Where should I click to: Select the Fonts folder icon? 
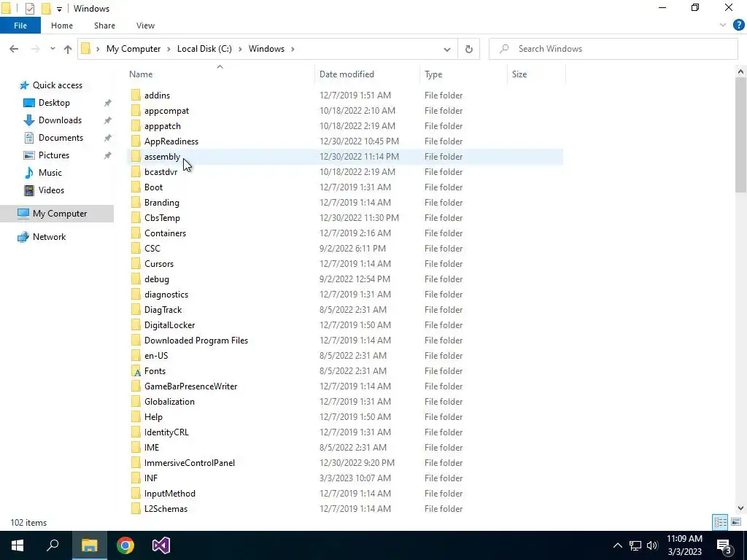tap(136, 371)
